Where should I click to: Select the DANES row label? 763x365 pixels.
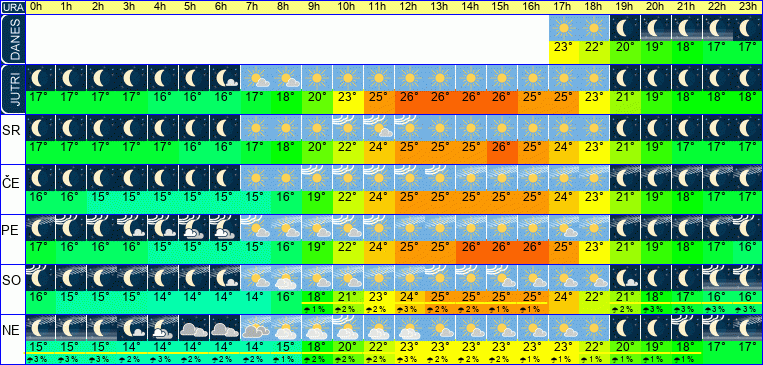12,39
